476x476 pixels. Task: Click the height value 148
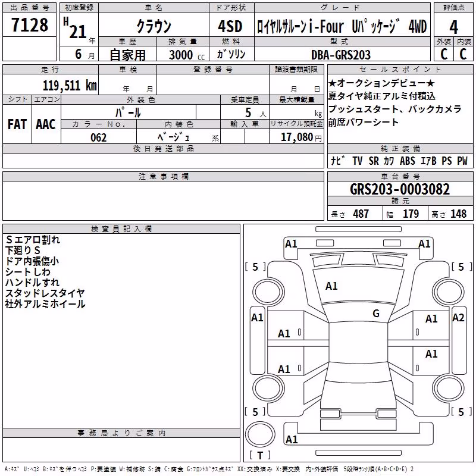[x=458, y=214]
